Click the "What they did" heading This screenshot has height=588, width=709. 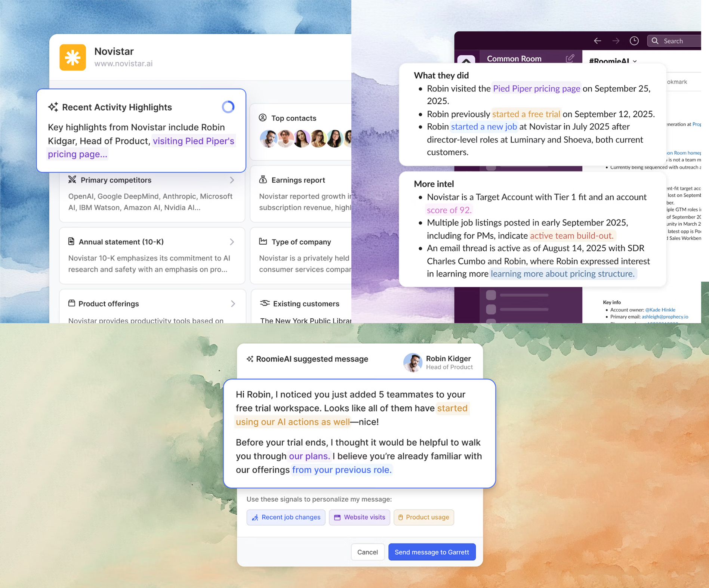(x=441, y=75)
